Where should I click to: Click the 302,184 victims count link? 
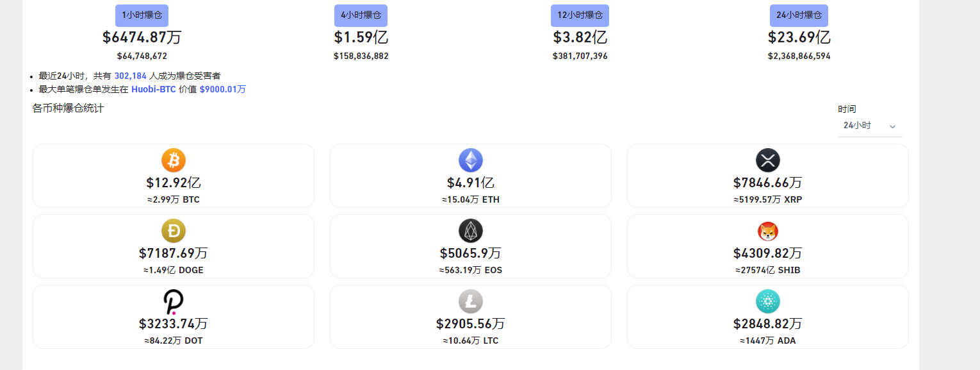(x=131, y=76)
